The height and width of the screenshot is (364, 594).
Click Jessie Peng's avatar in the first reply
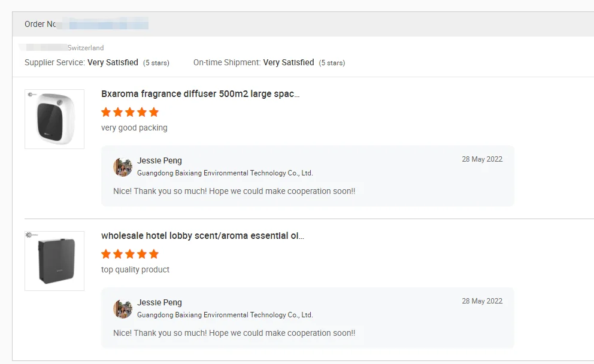click(x=123, y=167)
